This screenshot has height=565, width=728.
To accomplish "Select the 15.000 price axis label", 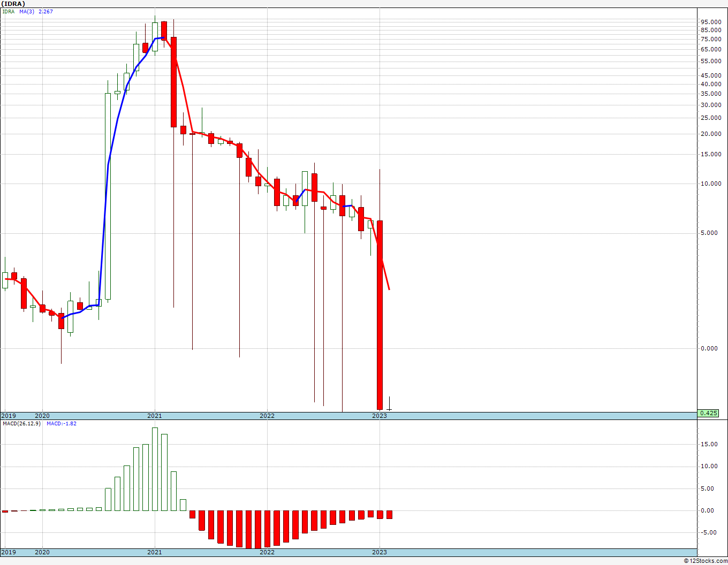I will 712,155.
